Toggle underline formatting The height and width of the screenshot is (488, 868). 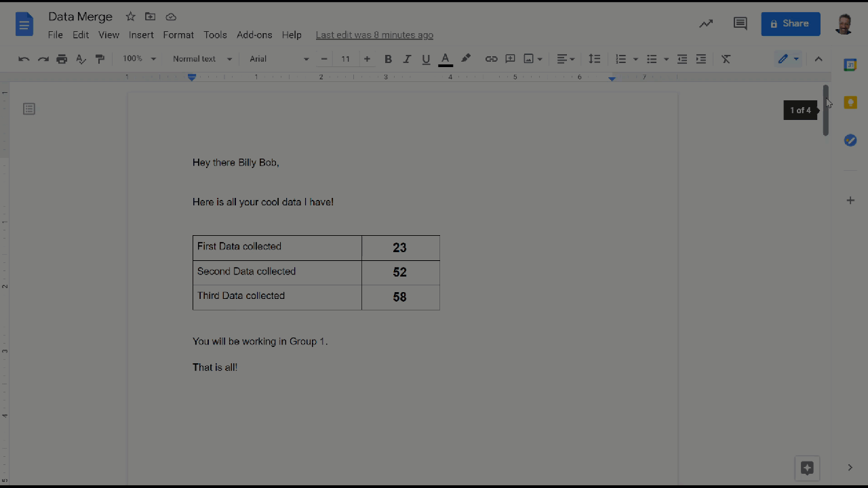[x=426, y=59]
